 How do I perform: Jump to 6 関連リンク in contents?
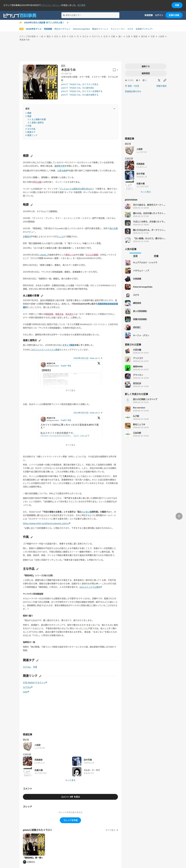point(31,135)
